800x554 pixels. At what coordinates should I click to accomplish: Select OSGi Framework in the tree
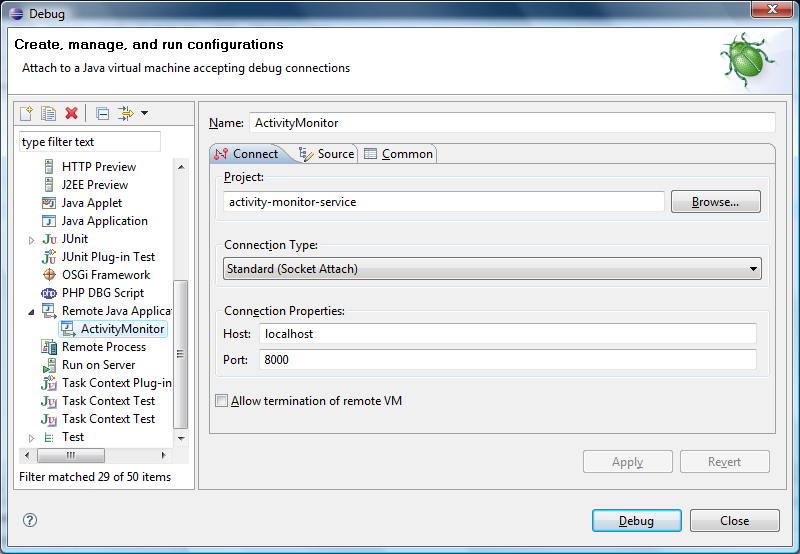point(106,275)
